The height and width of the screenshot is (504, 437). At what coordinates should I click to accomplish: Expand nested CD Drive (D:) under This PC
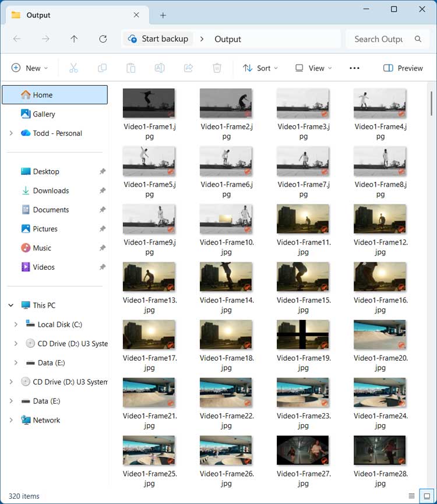[x=16, y=344]
